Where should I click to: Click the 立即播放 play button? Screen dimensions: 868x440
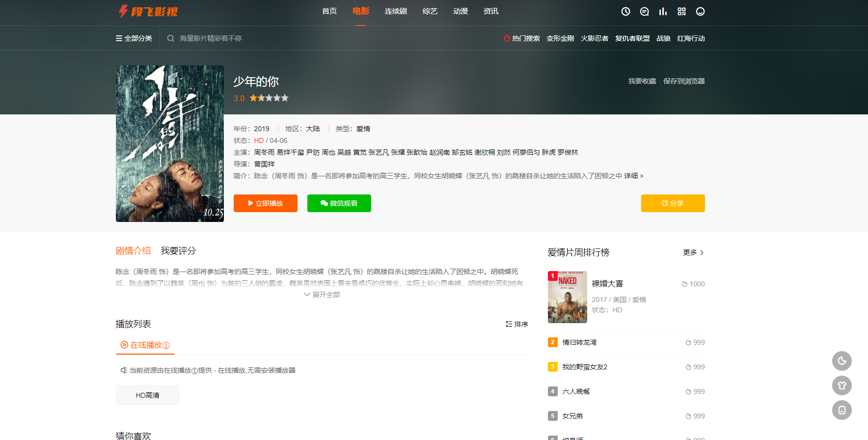click(266, 203)
